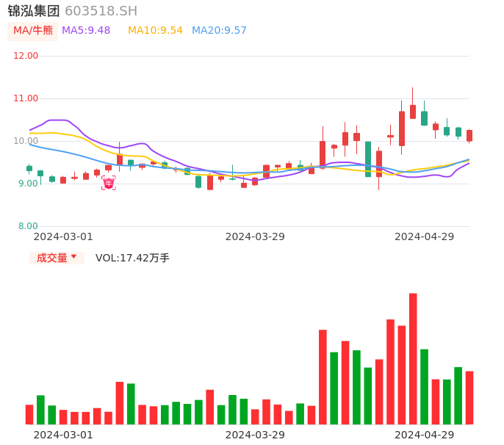Click the 11.00 price axis label
The width and height of the screenshot is (504, 445).
click(26, 98)
